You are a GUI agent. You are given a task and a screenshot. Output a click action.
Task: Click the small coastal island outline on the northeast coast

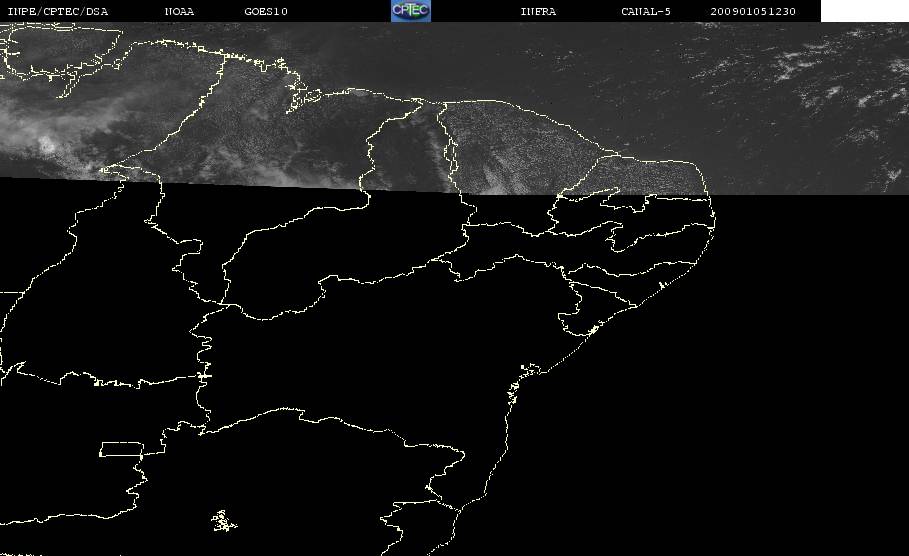(x=661, y=285)
